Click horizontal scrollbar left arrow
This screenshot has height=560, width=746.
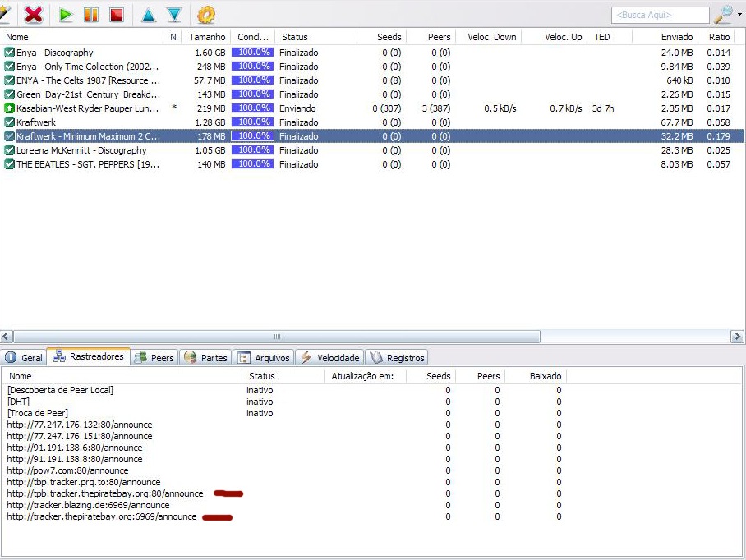[x=7, y=337]
